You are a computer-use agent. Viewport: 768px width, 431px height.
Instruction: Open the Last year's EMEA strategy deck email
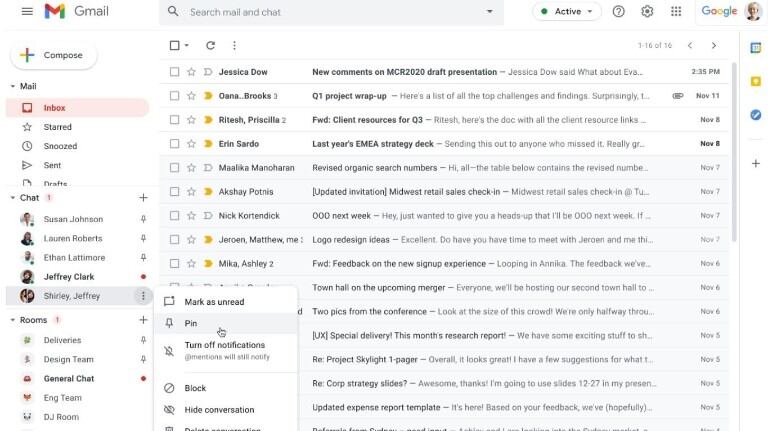(x=444, y=144)
